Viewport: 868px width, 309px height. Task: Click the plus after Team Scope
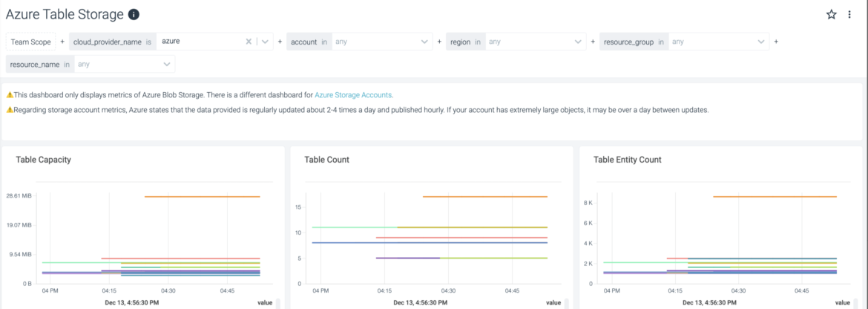[x=62, y=42]
